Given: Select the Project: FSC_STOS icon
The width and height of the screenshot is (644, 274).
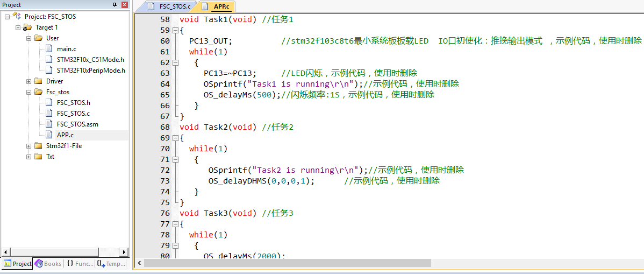Looking at the screenshot, I should coord(17,17).
